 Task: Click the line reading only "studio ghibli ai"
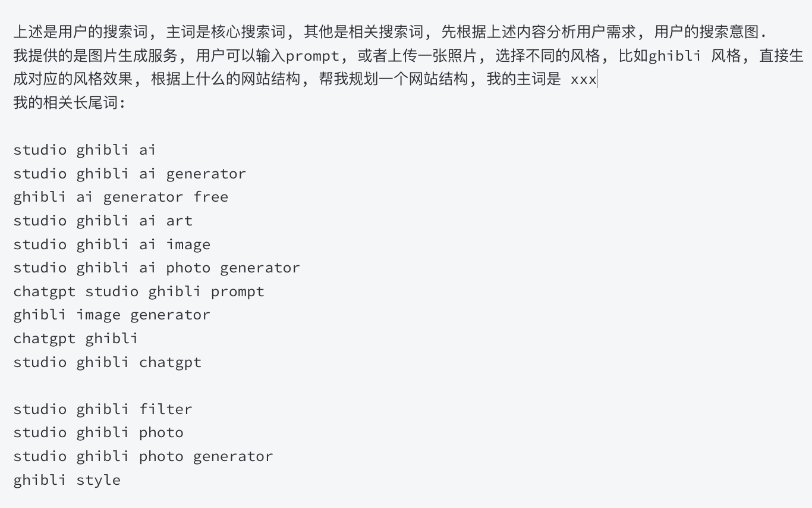click(x=84, y=150)
